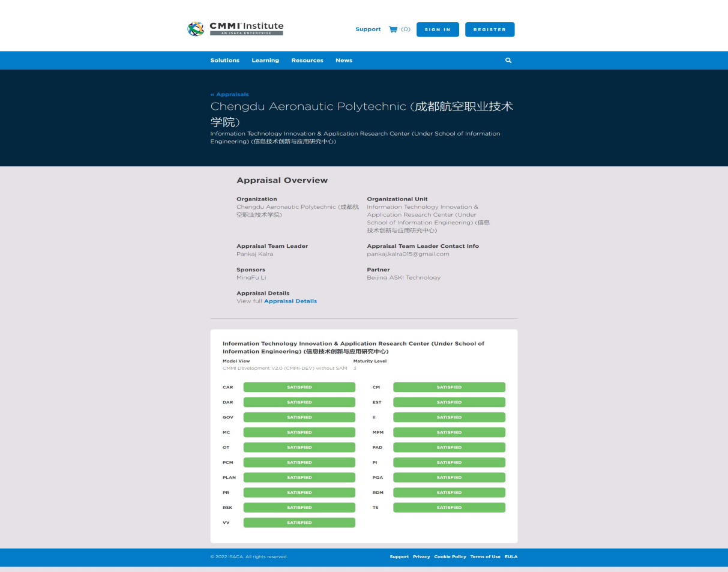
Task: Click the sponsor name MingFu Li
Action: pos(251,278)
